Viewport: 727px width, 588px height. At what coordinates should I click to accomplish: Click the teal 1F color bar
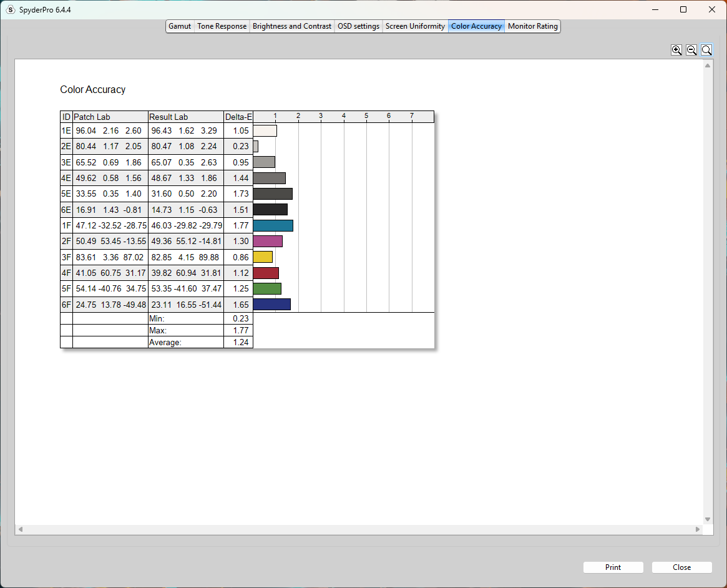(273, 226)
